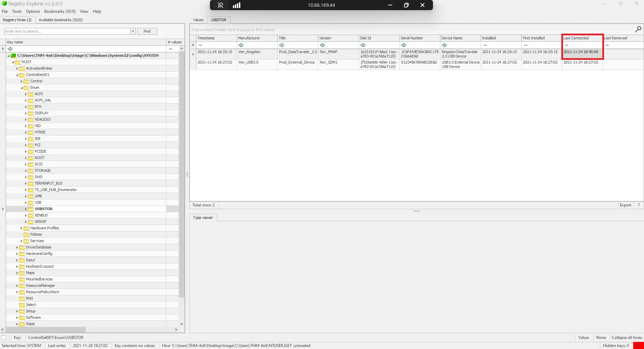Open the Tools menu

17,11
